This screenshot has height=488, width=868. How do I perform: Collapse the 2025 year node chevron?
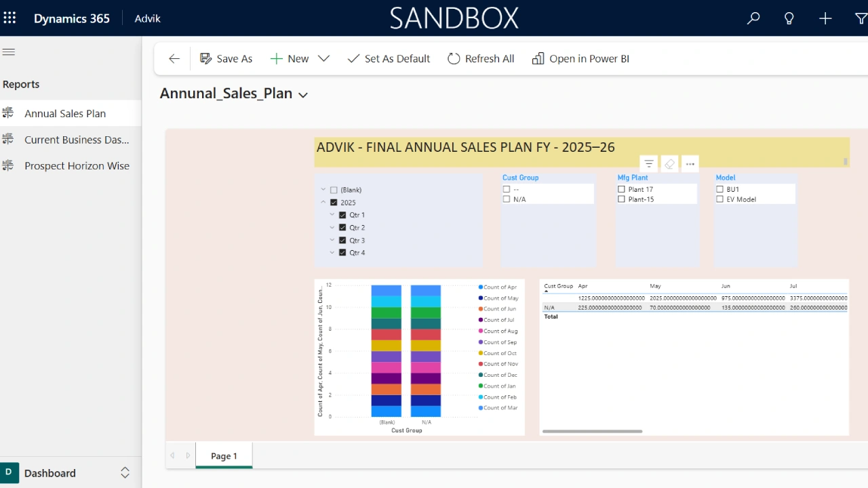323,203
